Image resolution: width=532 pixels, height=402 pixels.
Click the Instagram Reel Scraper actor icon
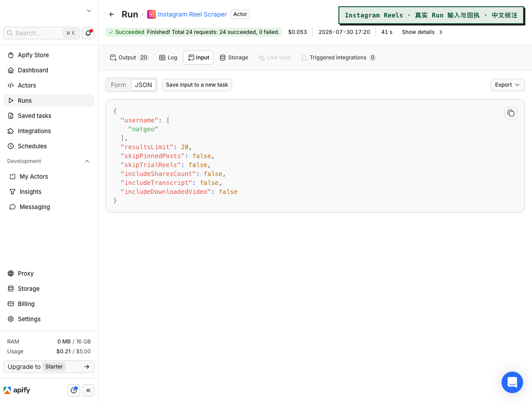[x=151, y=14]
